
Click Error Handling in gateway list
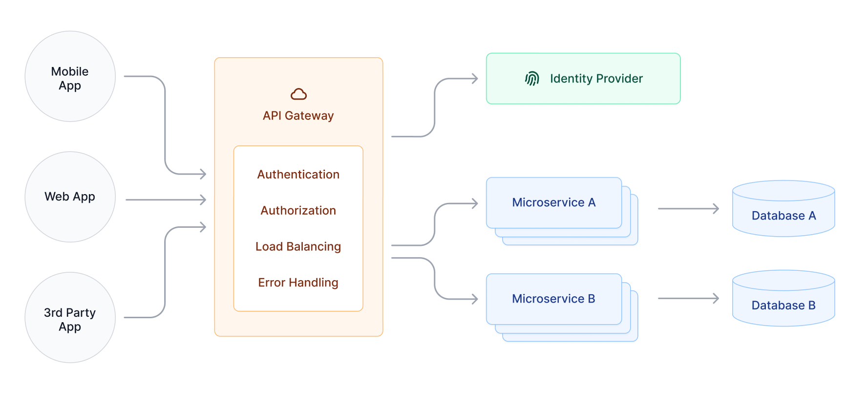[x=298, y=283]
